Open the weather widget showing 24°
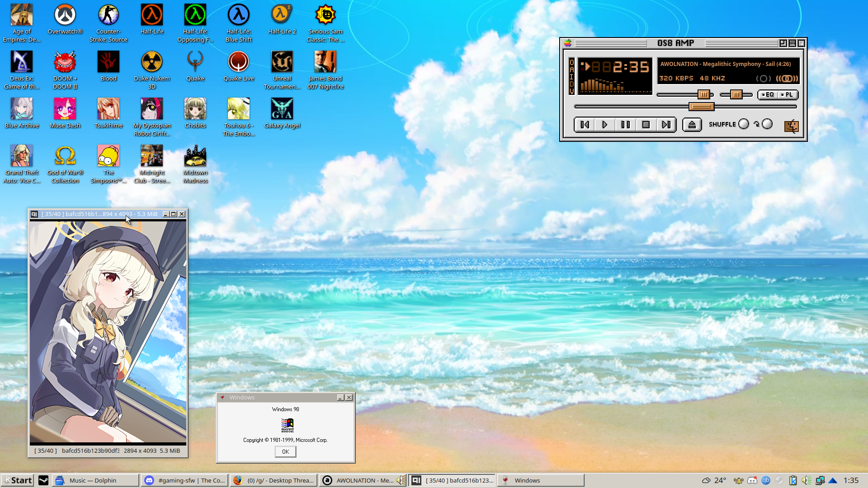This screenshot has height=488, width=868. pyautogui.click(x=714, y=480)
